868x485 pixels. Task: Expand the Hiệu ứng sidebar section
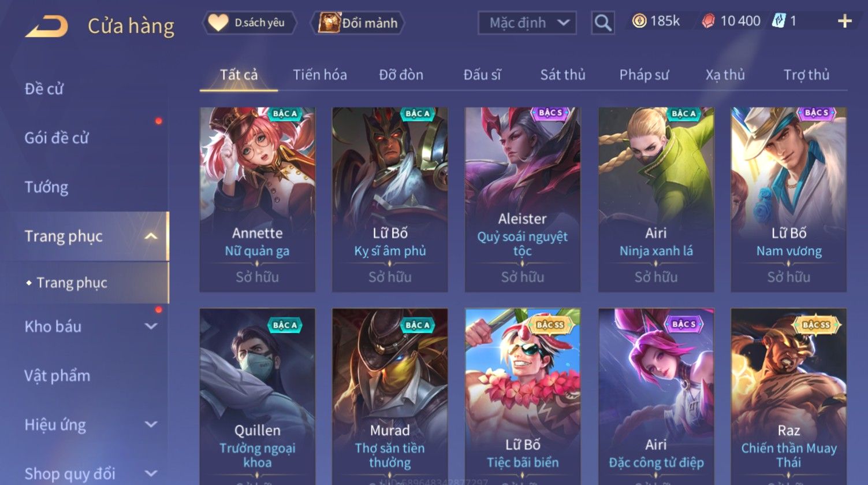[x=151, y=424]
